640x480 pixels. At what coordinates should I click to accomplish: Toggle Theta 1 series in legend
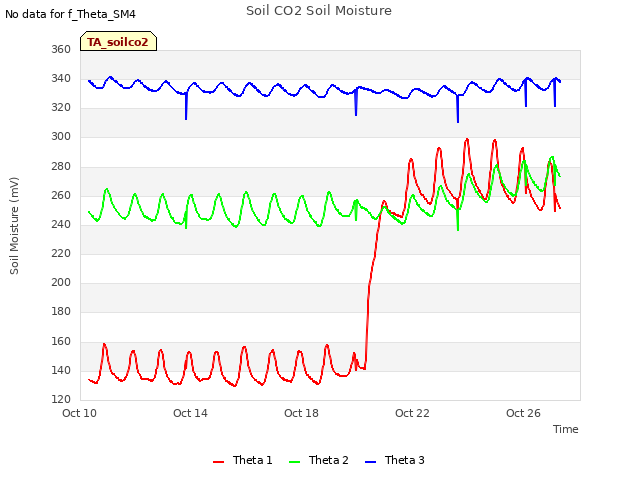242,460
